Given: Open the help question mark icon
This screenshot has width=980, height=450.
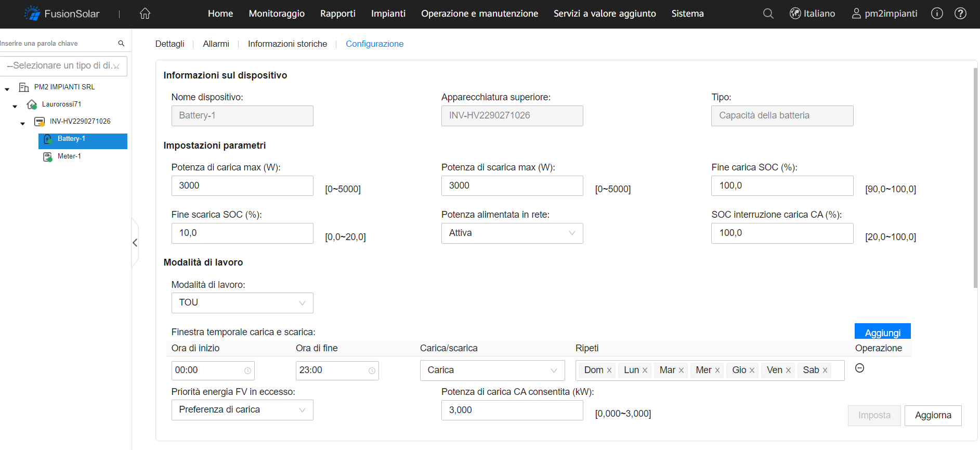Looking at the screenshot, I should [960, 14].
